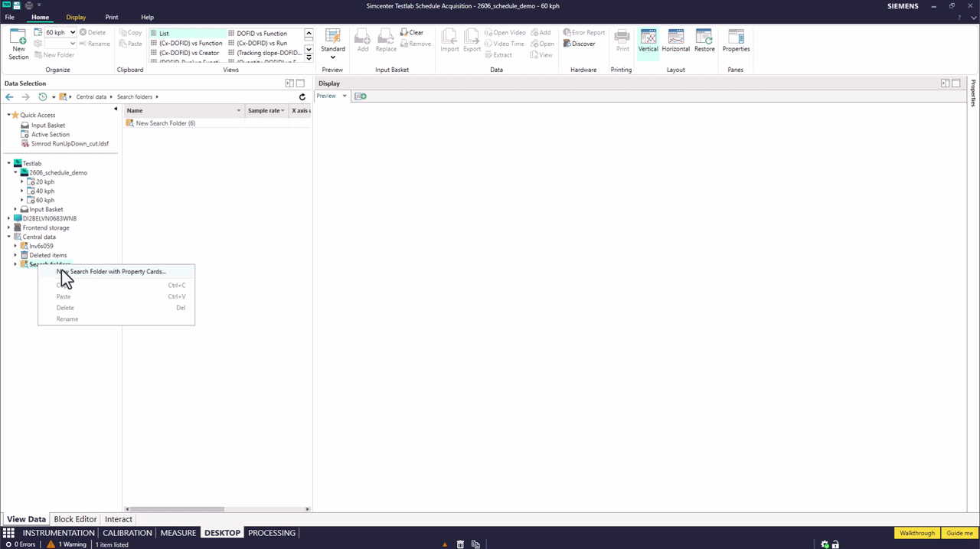Image resolution: width=980 pixels, height=549 pixels.
Task: Expand the Views gallery more arrow
Action: pyautogui.click(x=309, y=58)
